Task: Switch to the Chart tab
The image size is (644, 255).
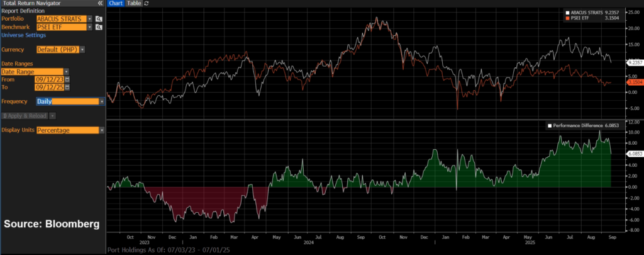Action: (115, 3)
